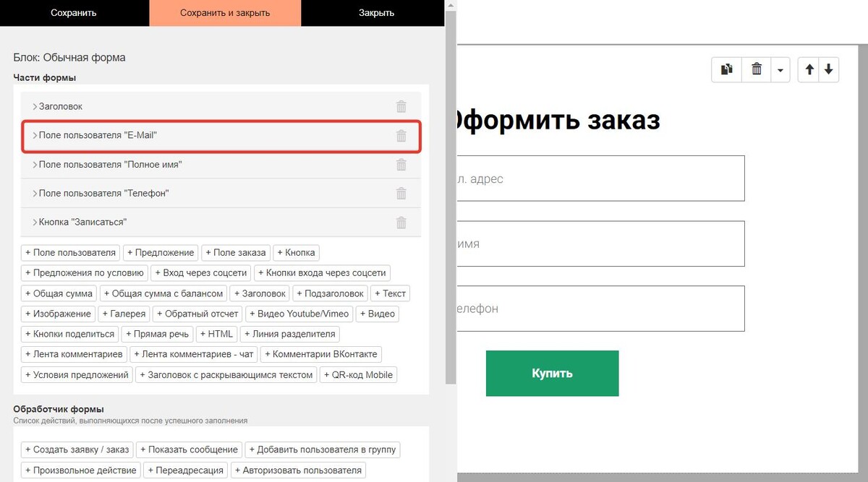The width and height of the screenshot is (868, 482).
Task: Add "+ Прямая речь" element
Action: point(157,334)
